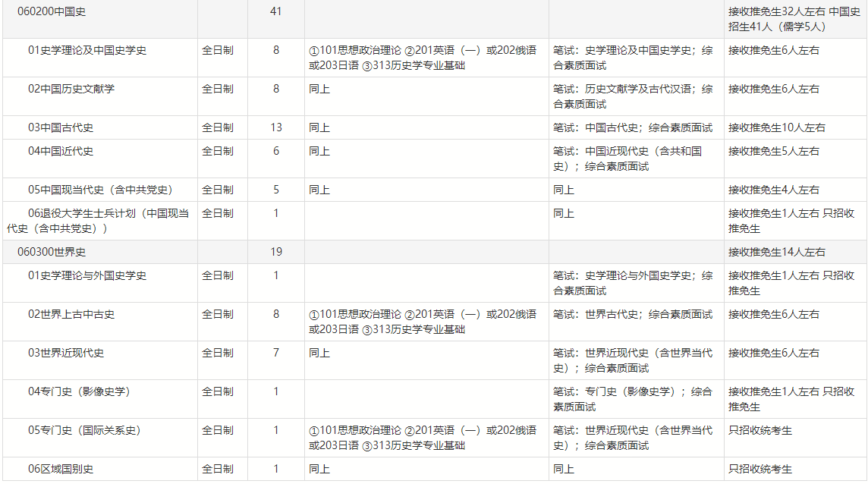This screenshot has height=484, width=868.
Task: Select 05中国现当代史(含中共党史) direction
Action: click(100, 190)
